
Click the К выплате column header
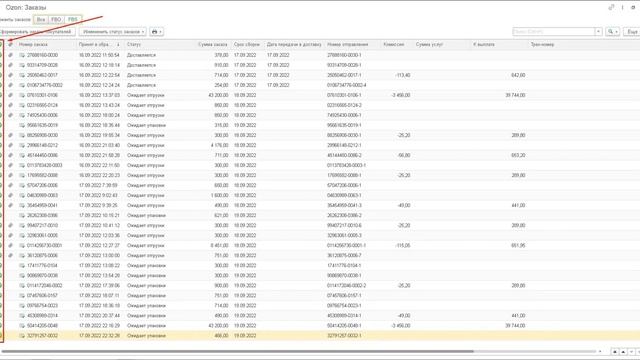point(484,44)
